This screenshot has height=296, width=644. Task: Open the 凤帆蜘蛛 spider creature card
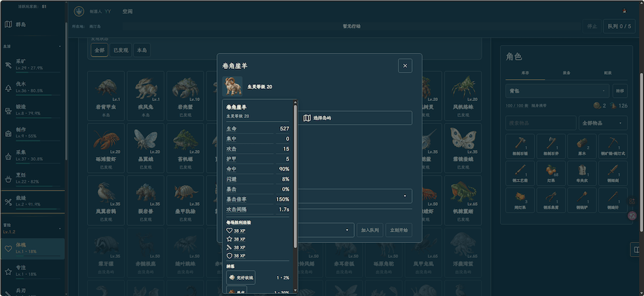(x=463, y=96)
